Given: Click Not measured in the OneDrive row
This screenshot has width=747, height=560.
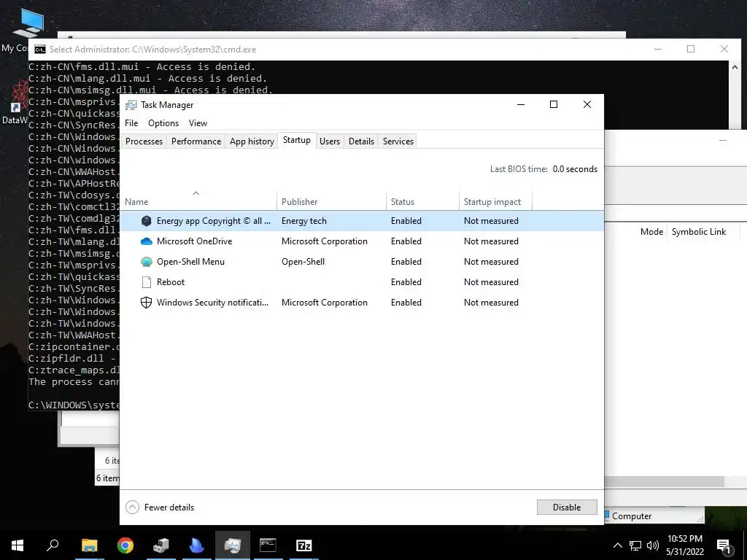Looking at the screenshot, I should pos(491,241).
